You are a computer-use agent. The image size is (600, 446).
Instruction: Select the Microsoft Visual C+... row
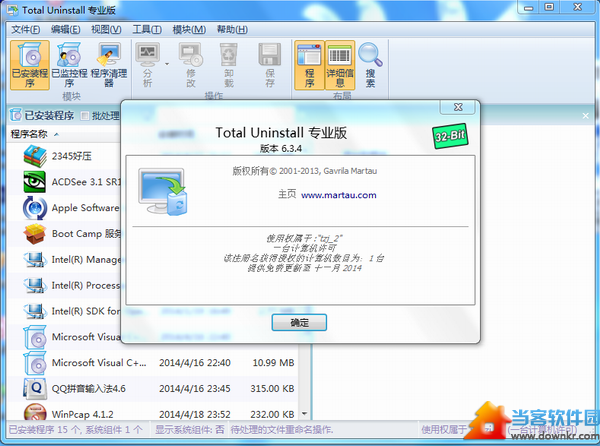(x=153, y=363)
